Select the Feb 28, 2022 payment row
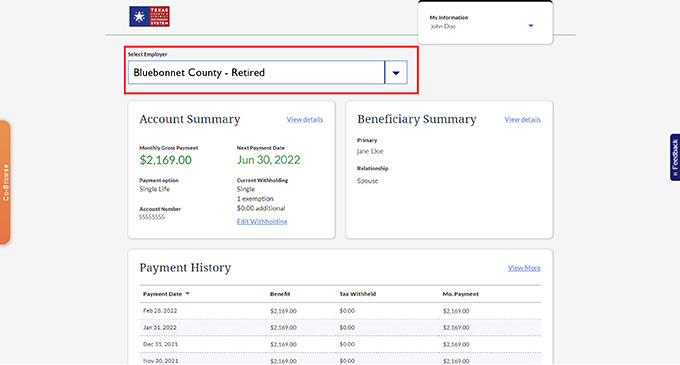The image size is (680, 365). 340,311
